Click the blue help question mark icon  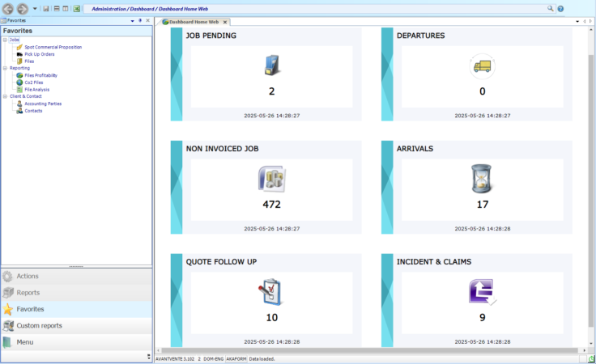coord(560,9)
